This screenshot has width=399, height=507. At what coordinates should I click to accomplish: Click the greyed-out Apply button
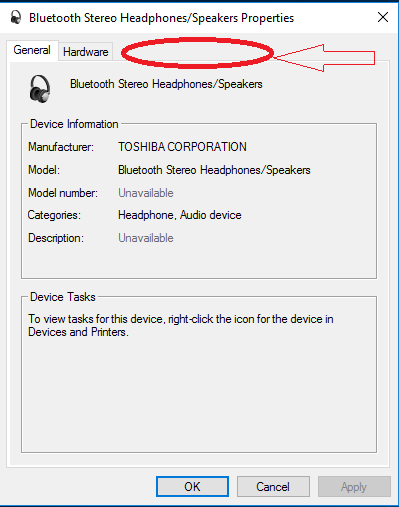354,486
